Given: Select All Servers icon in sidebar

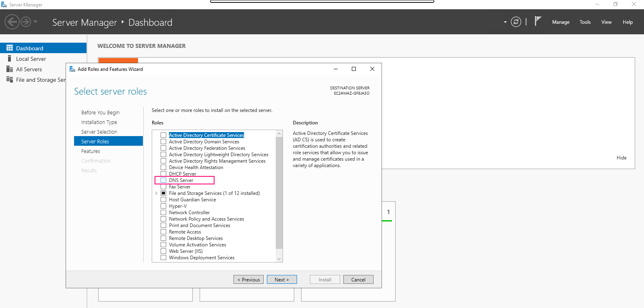Looking at the screenshot, I should [x=10, y=69].
